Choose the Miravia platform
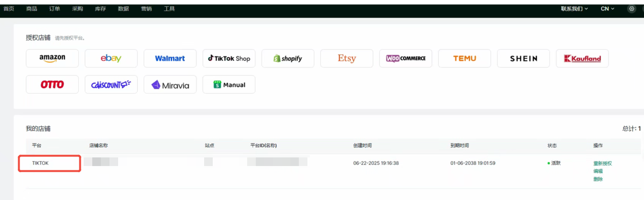This screenshot has height=200, width=644. coord(170,85)
